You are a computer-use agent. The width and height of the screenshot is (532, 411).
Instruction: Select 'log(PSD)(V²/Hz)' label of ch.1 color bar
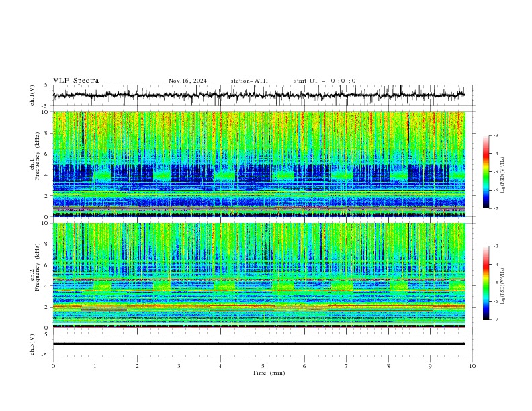503,175
